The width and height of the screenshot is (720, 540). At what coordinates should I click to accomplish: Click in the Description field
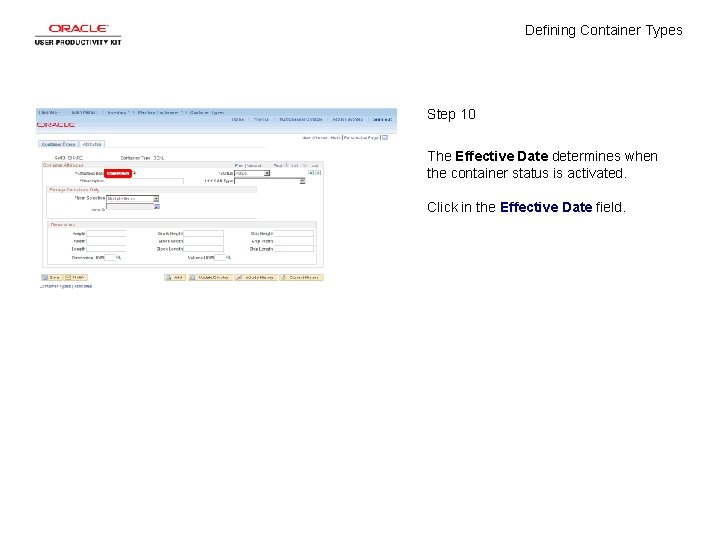[145, 181]
